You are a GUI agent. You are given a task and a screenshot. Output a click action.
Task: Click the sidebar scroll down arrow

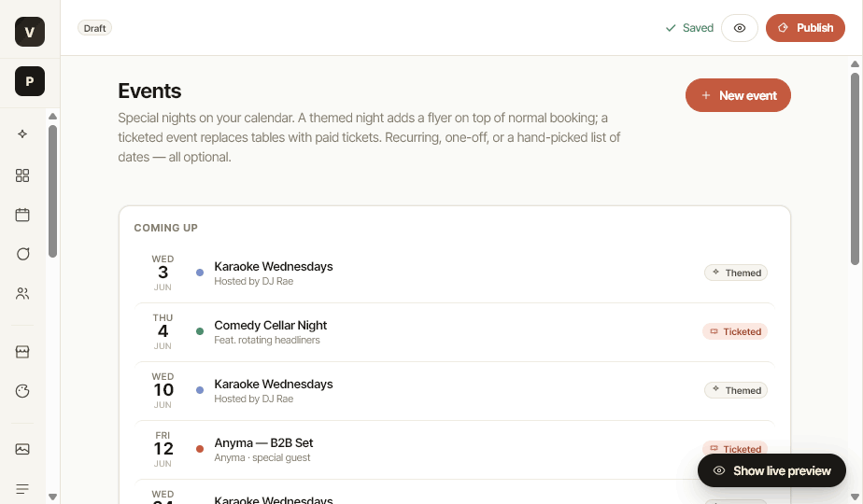[53, 497]
